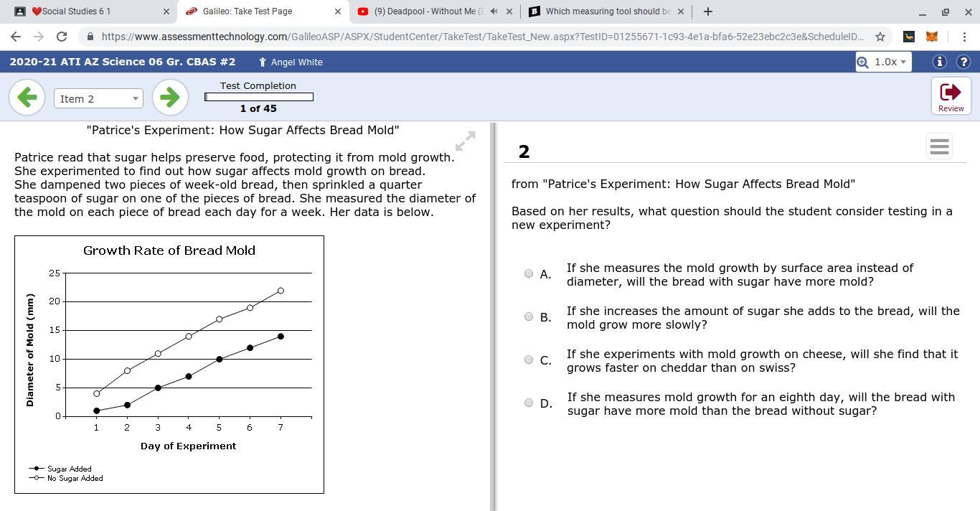Click the site lock icon in address bar

[90, 37]
